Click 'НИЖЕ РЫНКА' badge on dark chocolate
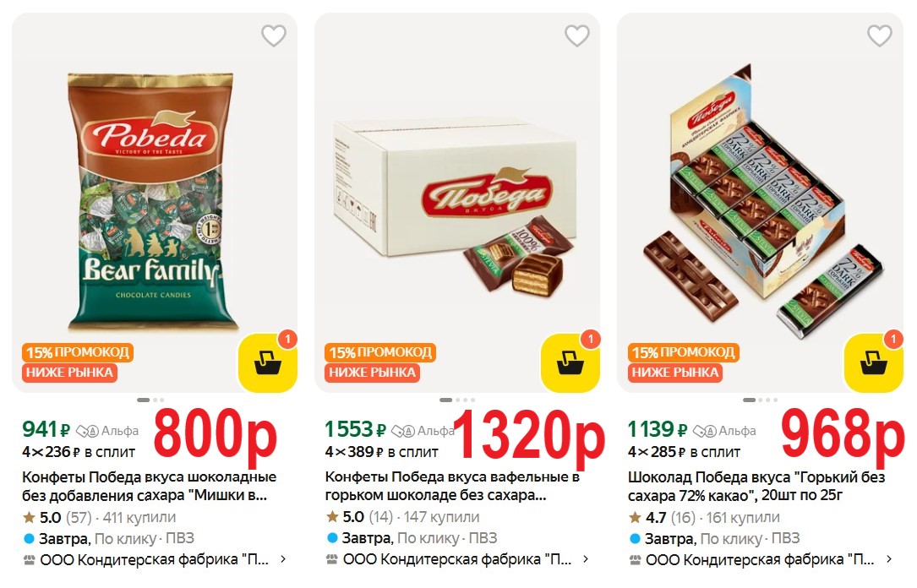 pyautogui.click(x=674, y=373)
